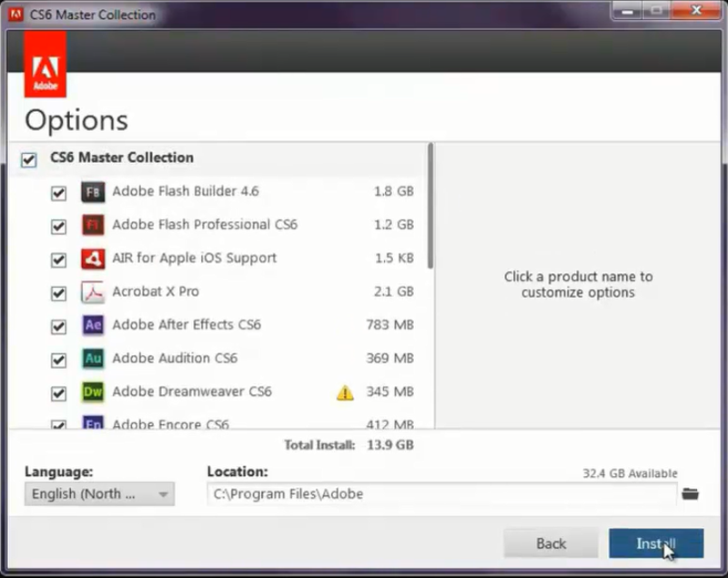728x578 pixels.
Task: Select the AIR for Apple iOS Support name
Action: tap(195, 259)
